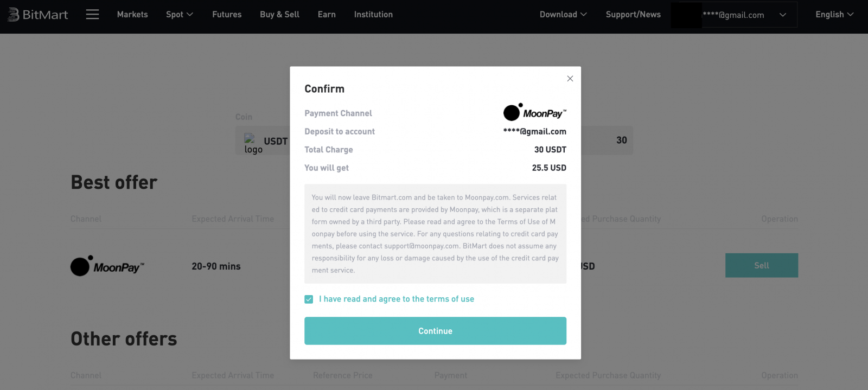
Task: Open the hamburger navigation menu
Action: click(x=92, y=15)
